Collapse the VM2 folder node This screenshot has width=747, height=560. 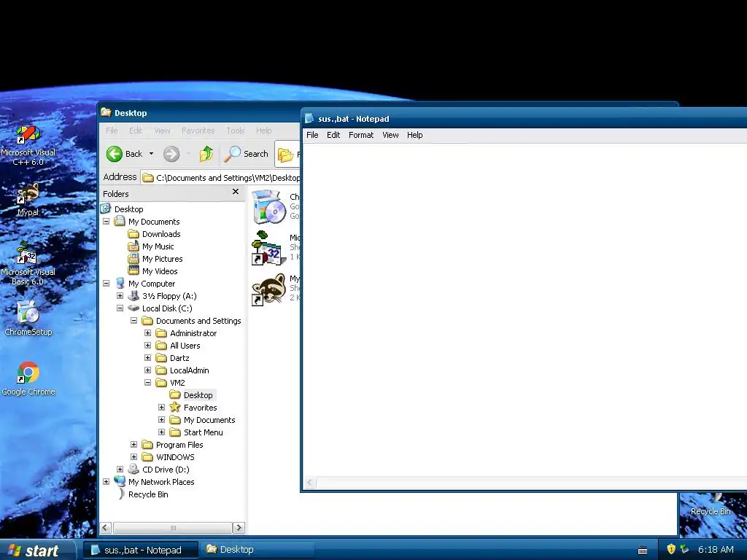point(147,382)
